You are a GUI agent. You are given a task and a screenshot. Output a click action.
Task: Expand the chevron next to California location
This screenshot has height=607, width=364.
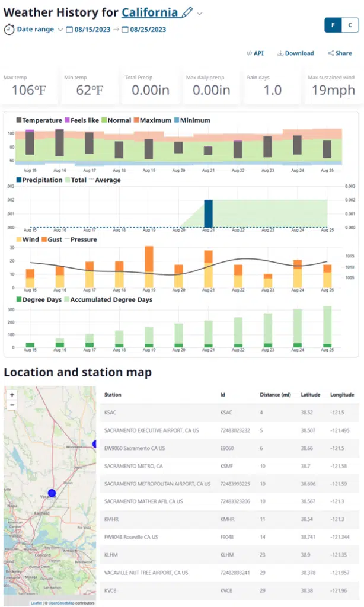point(200,13)
